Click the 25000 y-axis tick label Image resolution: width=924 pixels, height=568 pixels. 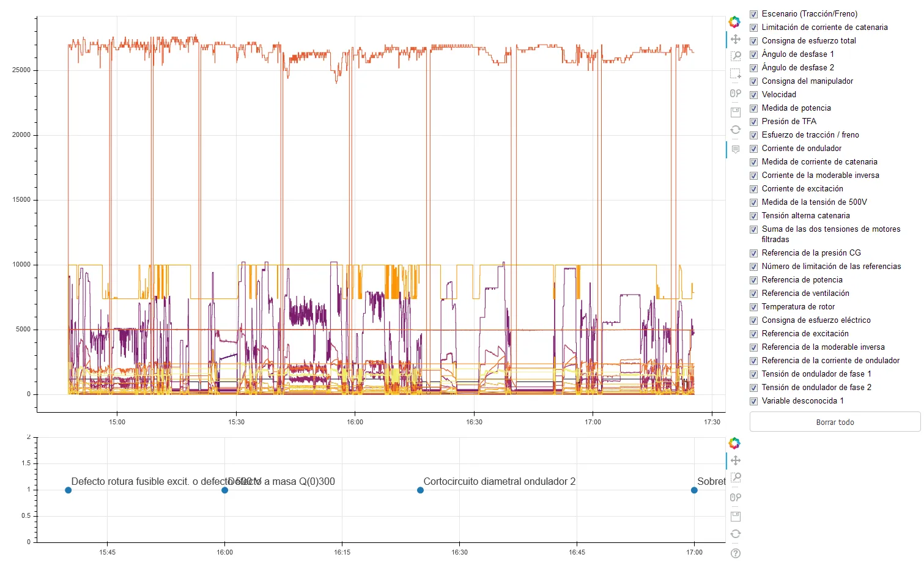tap(21, 70)
